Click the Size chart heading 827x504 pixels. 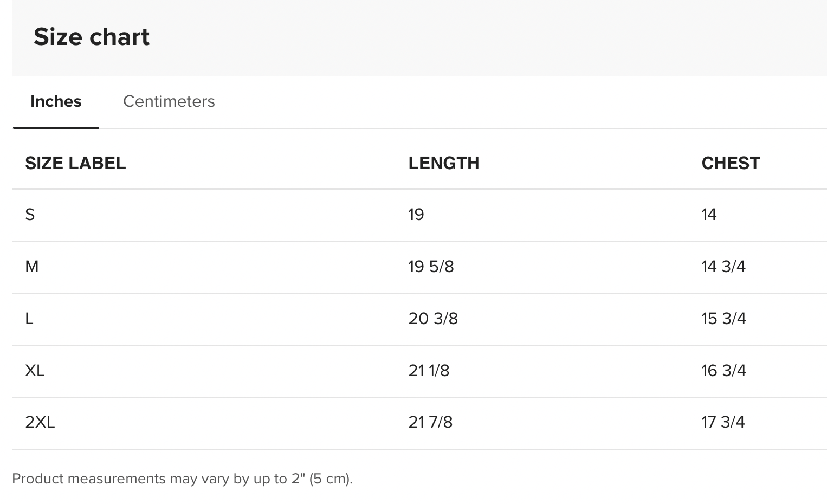[x=92, y=37]
